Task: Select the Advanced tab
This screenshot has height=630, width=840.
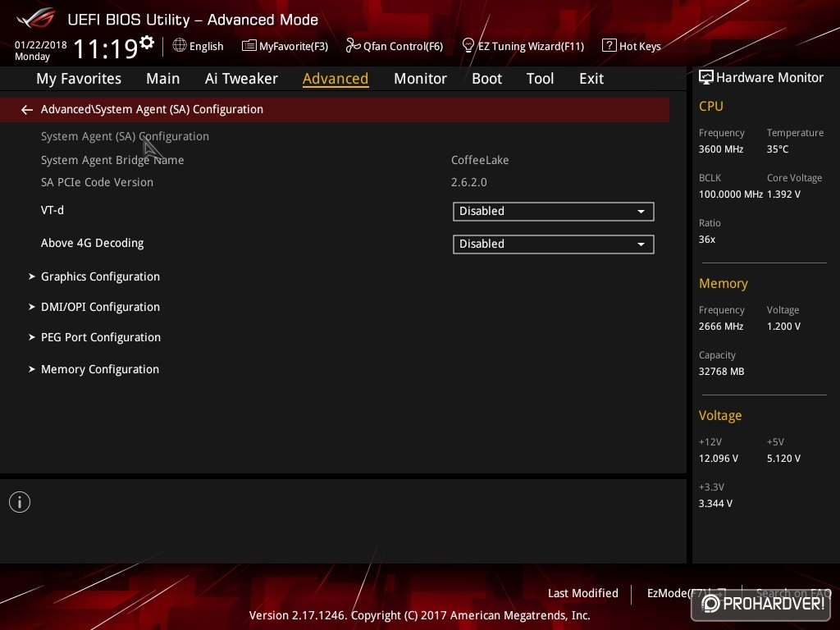Action: [x=336, y=79]
